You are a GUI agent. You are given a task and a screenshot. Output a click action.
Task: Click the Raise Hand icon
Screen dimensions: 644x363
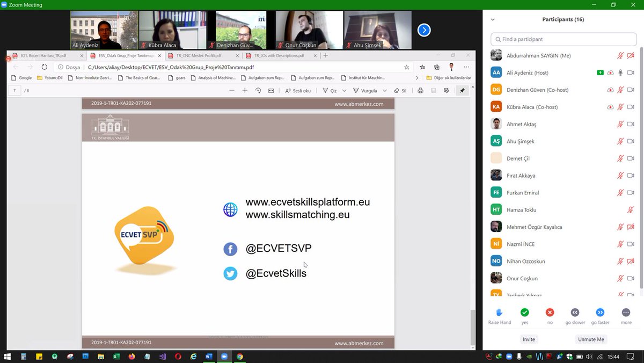point(499,312)
